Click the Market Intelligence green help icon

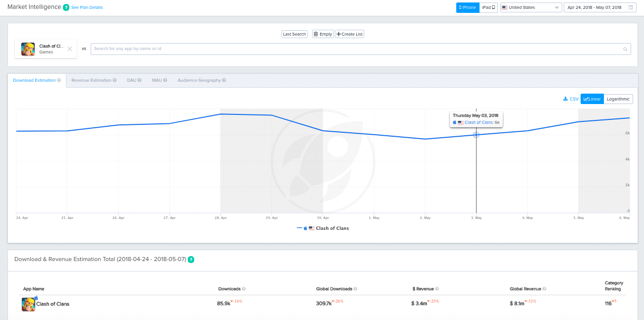click(66, 7)
